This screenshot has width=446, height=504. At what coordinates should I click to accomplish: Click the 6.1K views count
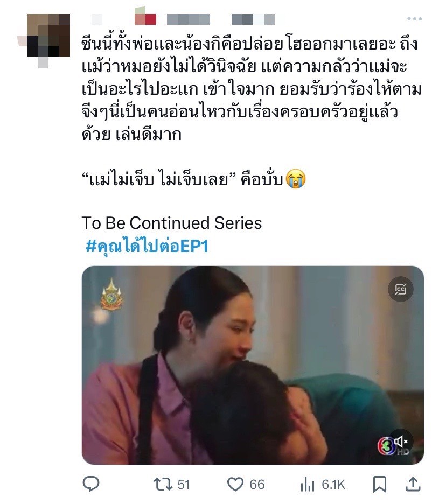333,485
